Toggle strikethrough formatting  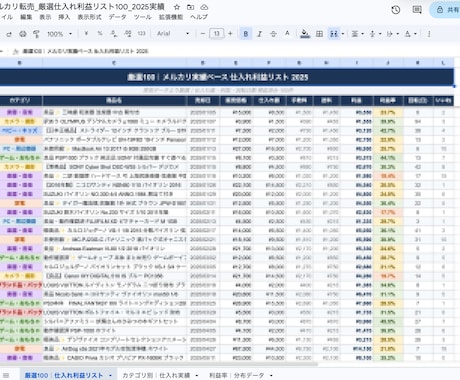[x=273, y=34]
